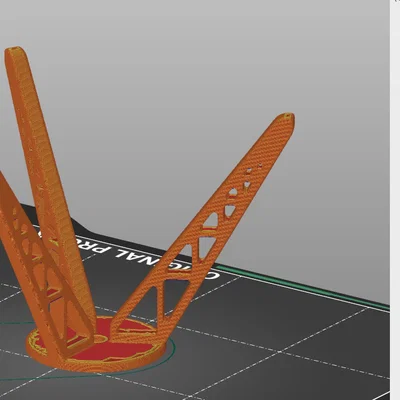Image resolution: width=400 pixels, height=400 pixels.
Task: Click the small ring outline on the red base
Action: pyautogui.click(x=101, y=339)
